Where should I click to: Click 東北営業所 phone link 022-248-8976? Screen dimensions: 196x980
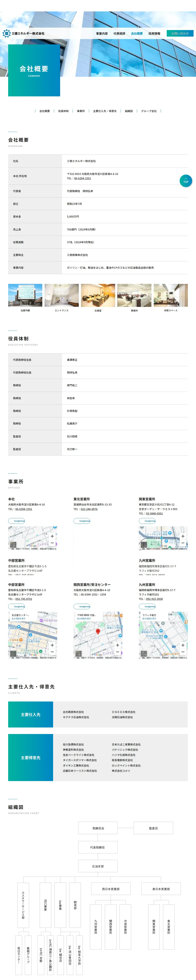(x=89, y=509)
